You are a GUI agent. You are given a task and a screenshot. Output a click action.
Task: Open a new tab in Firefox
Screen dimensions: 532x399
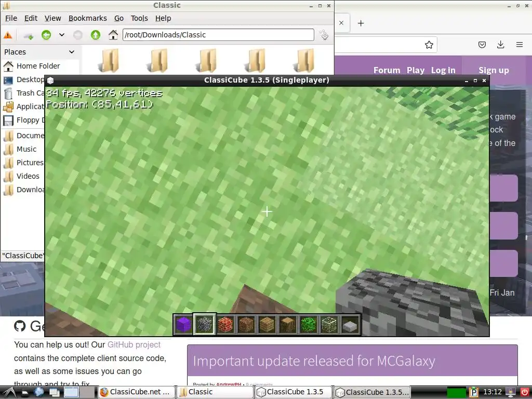[x=361, y=23]
